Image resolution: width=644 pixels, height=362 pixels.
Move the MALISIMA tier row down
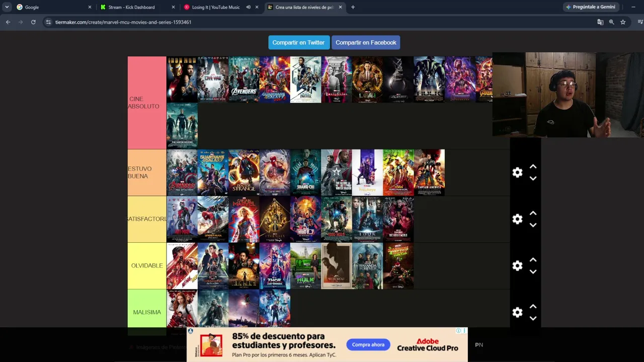click(533, 318)
